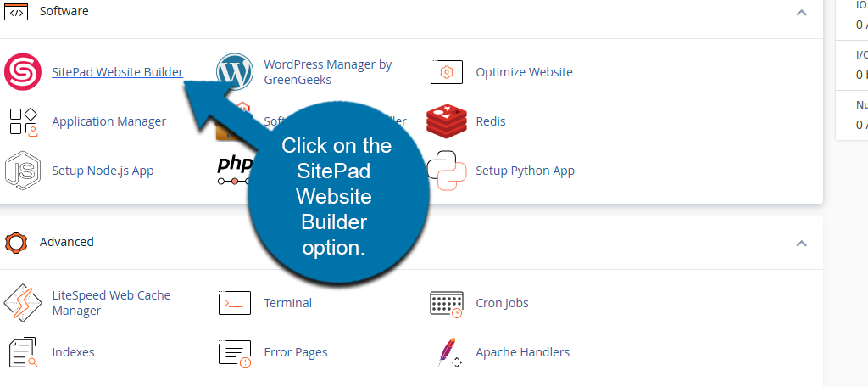Screen dimensions: 868x387
Task: Collapse the Advanced section chevron
Action: (801, 243)
